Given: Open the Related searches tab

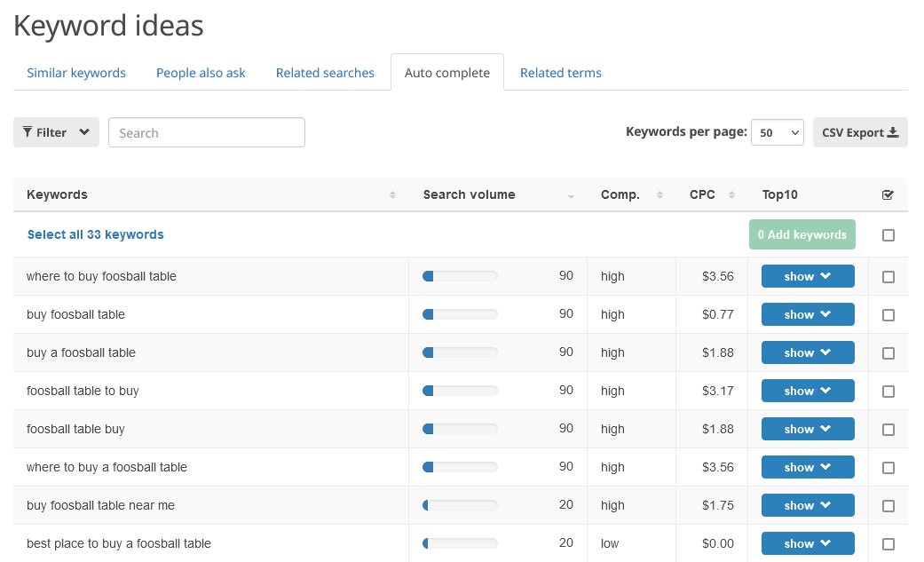Looking at the screenshot, I should 325,73.
